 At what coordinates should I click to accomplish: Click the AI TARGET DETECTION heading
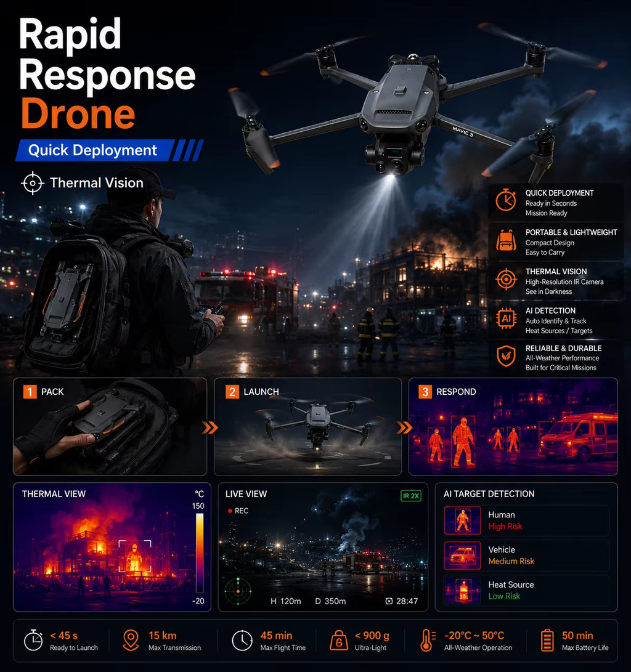489,494
